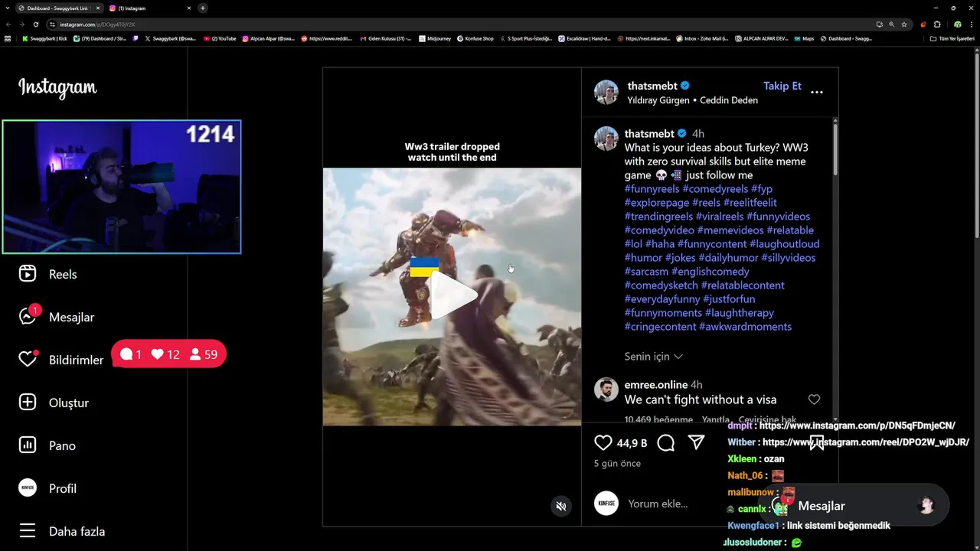Click the instagram.com address bar

point(459,24)
